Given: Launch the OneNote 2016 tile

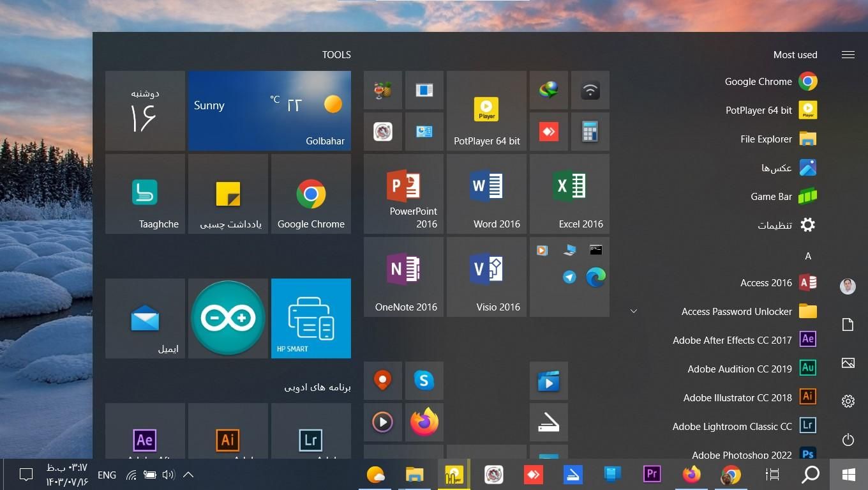Looking at the screenshot, I should click(403, 277).
